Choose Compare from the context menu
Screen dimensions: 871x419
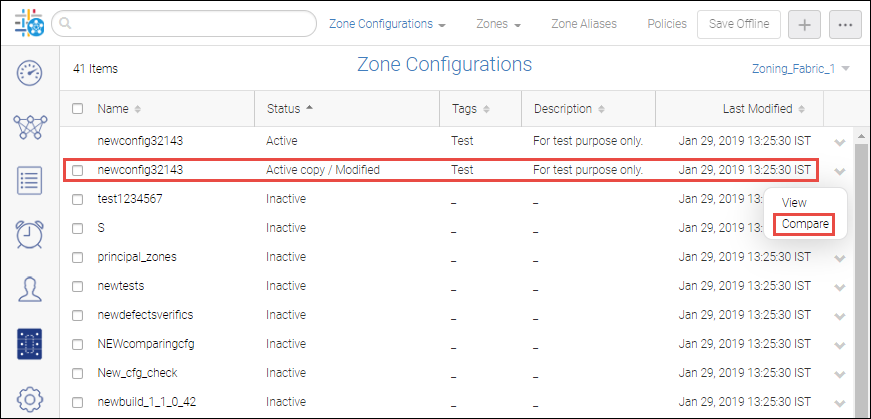(805, 224)
